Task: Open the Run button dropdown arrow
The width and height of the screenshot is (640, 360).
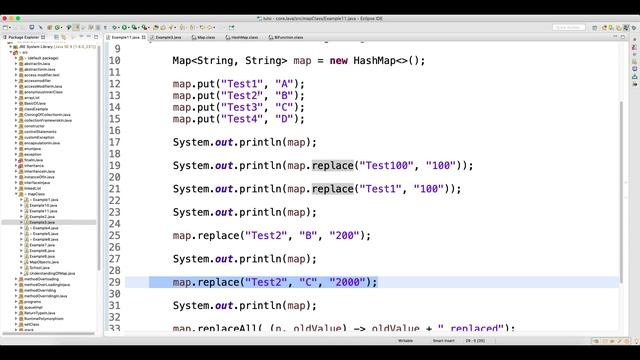Action: [x=129, y=27]
